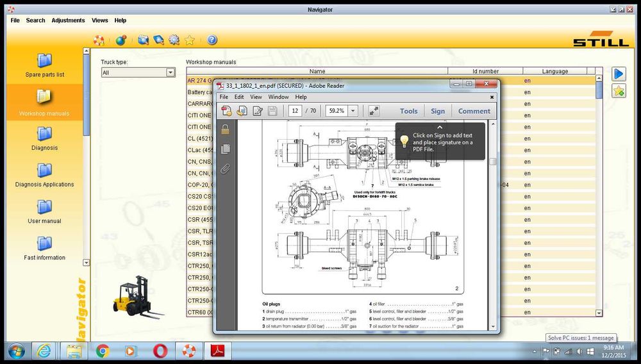Open the View menu in Adobe Reader
This screenshot has height=364, width=641.
click(256, 97)
